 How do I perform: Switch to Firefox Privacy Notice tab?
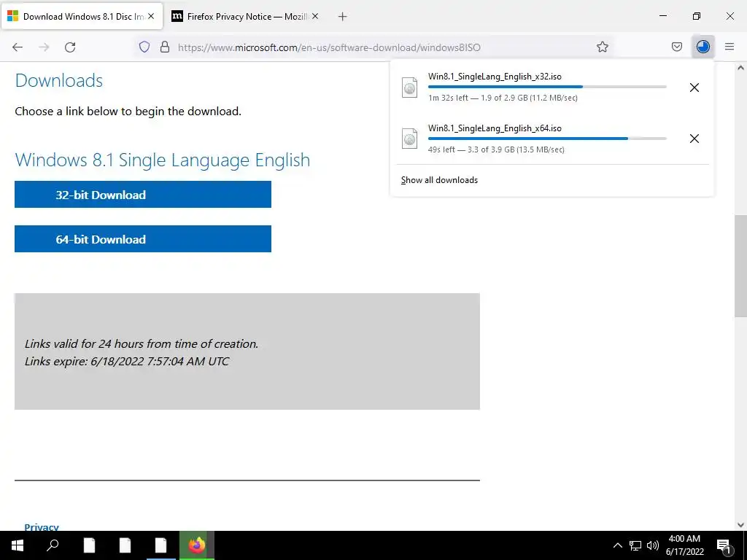point(246,16)
